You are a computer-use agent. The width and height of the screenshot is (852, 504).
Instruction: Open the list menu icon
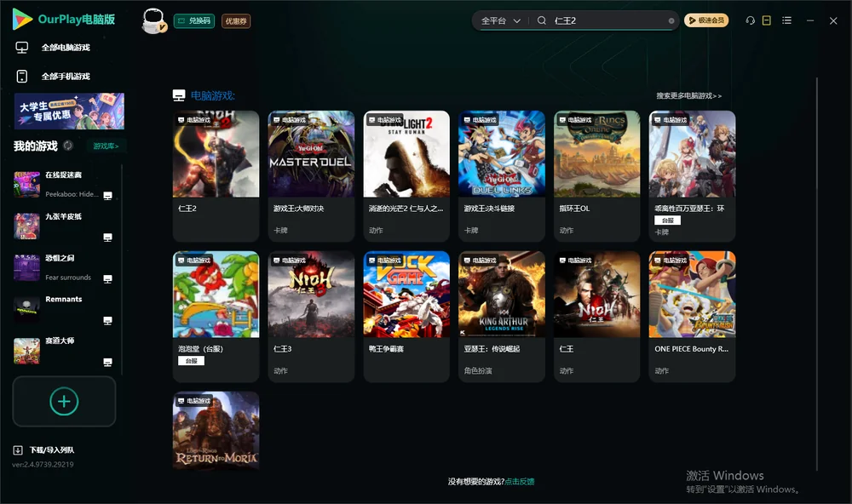click(x=786, y=20)
